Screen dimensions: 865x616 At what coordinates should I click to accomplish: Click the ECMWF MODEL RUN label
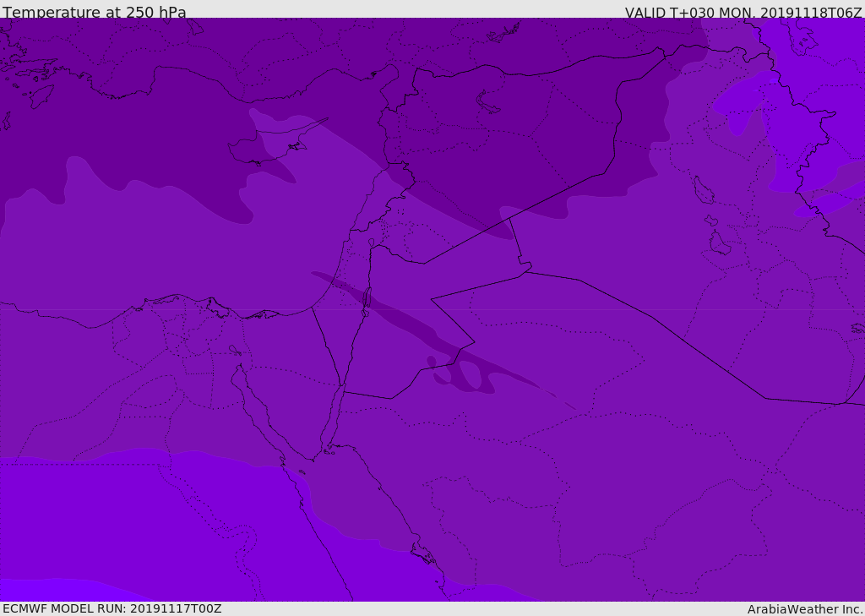(x=112, y=608)
